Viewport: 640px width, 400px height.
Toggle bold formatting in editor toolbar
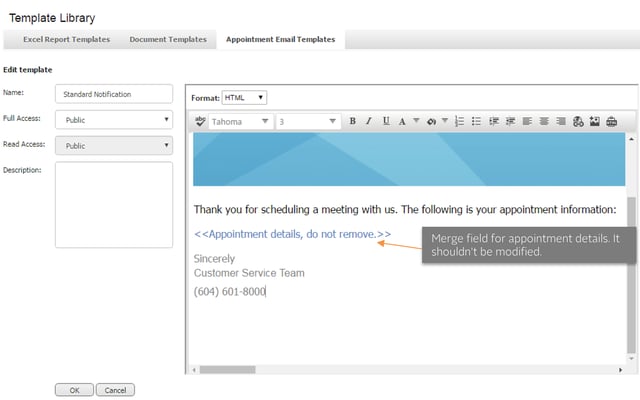(353, 121)
